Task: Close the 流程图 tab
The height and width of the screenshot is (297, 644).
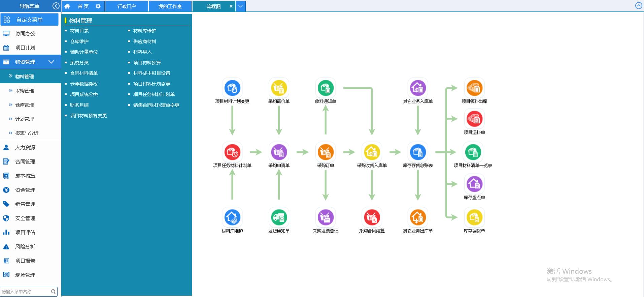Action: click(231, 6)
